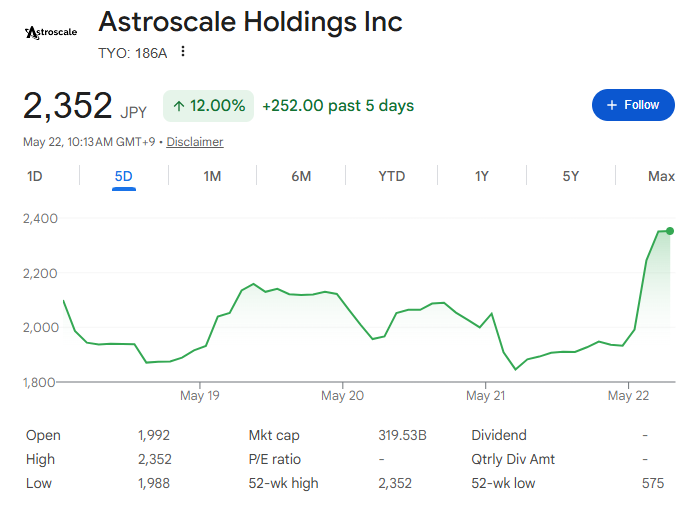This screenshot has width=694, height=513.
Task: Click the 'Qtrly Div Amt' label
Action: 513,459
